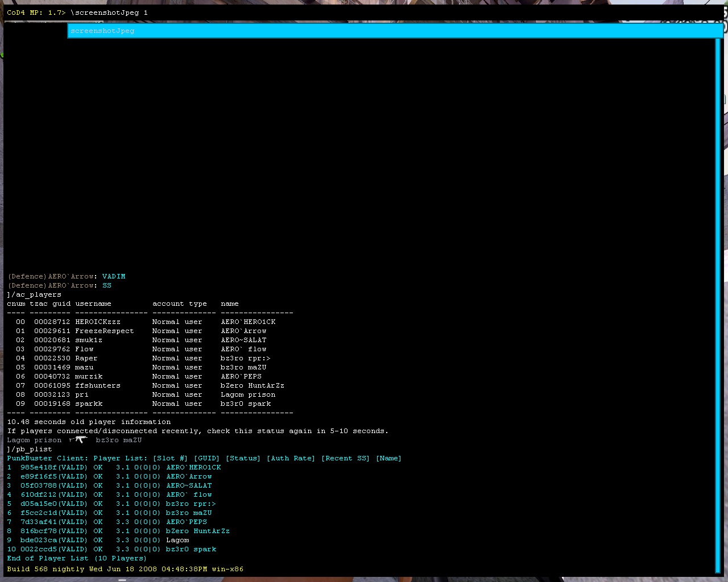Click "End of Player List (10 Players)"
This screenshot has width=728, height=582.
coord(77,558)
